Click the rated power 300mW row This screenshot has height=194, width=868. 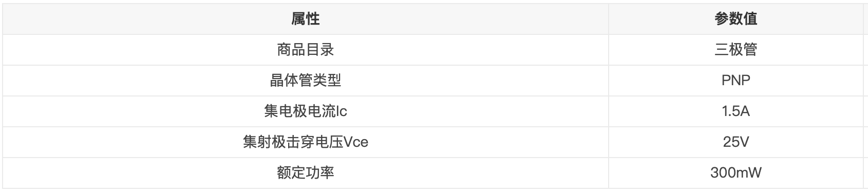pos(432,172)
